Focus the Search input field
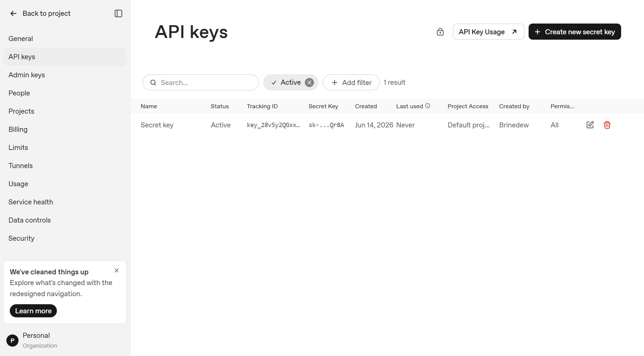The width and height of the screenshot is (644, 356). 201,82
